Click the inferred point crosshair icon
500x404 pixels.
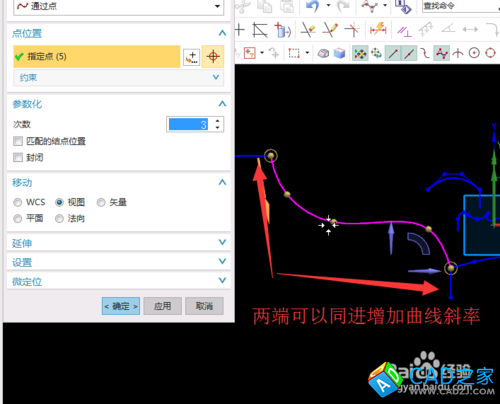click(213, 56)
